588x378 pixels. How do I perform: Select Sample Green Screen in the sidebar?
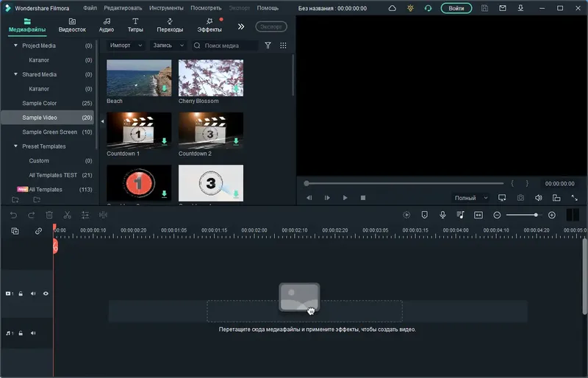click(x=49, y=132)
